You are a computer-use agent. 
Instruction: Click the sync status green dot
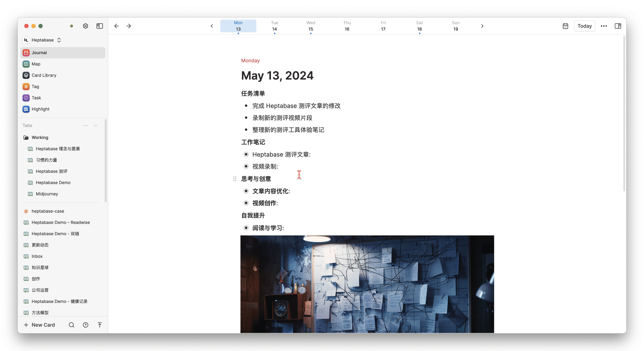coord(71,26)
